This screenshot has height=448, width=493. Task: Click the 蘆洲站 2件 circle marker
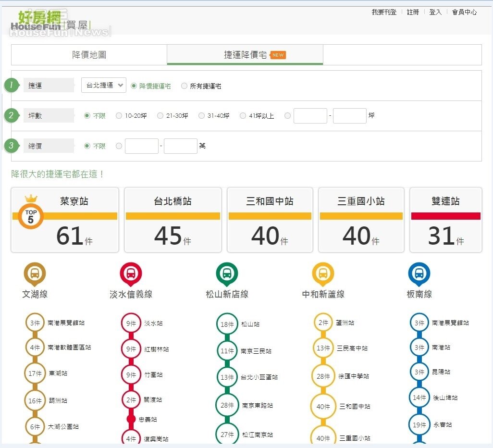coord(323,322)
